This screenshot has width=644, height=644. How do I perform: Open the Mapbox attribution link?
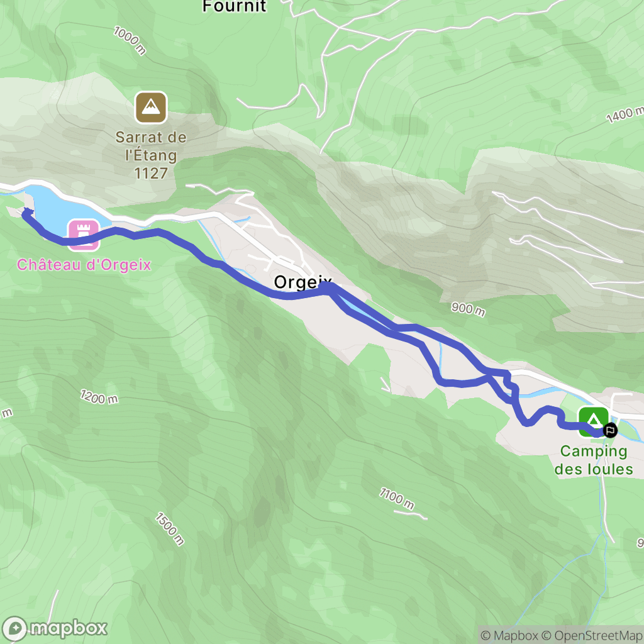pyautogui.click(x=509, y=636)
